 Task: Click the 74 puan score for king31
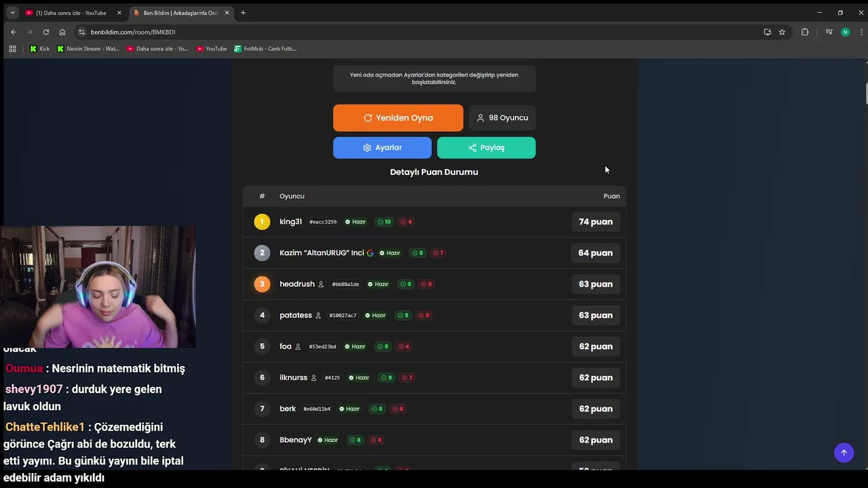point(595,222)
